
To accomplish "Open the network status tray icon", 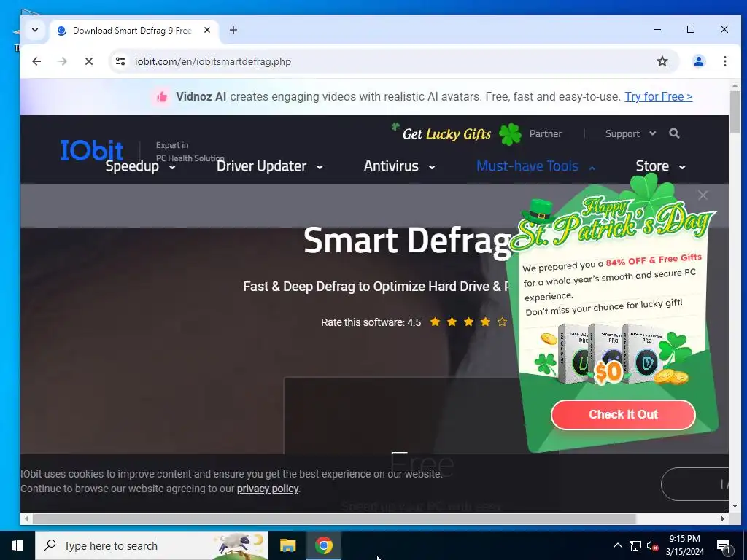I will (x=635, y=545).
